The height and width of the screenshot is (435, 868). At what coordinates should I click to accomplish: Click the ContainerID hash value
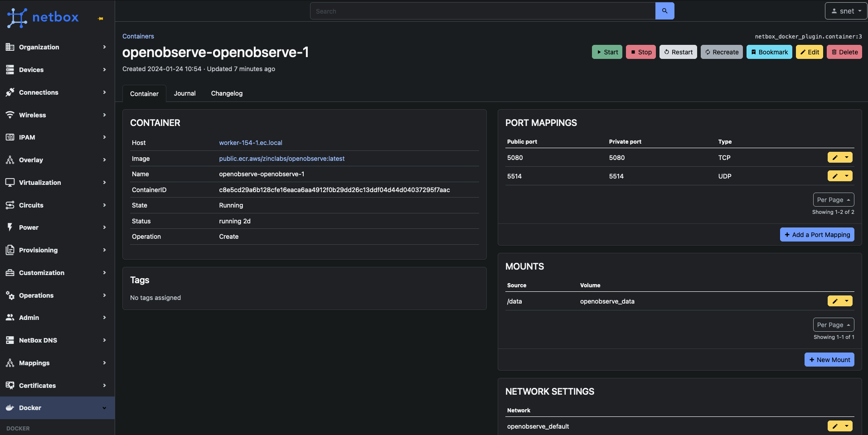click(x=335, y=190)
